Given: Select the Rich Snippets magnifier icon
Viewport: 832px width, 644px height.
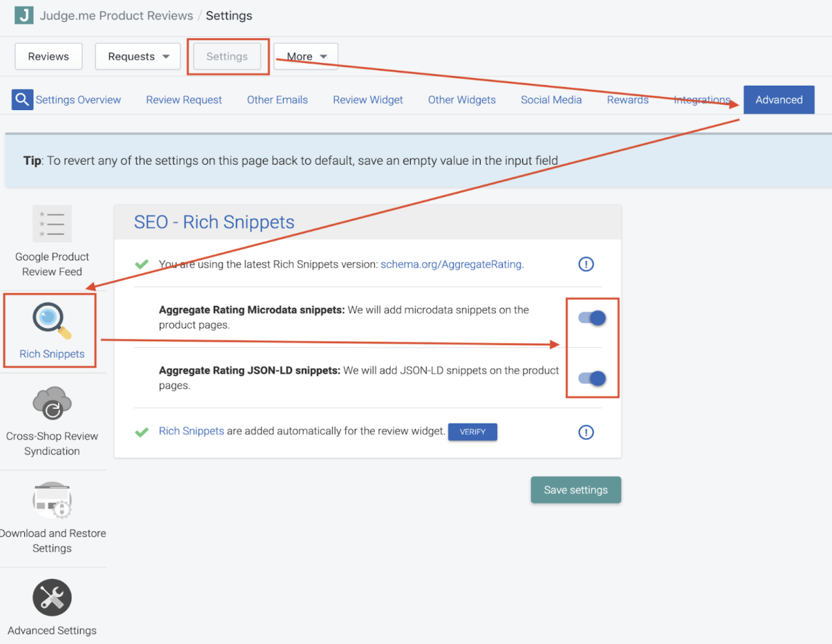Looking at the screenshot, I should (x=52, y=322).
